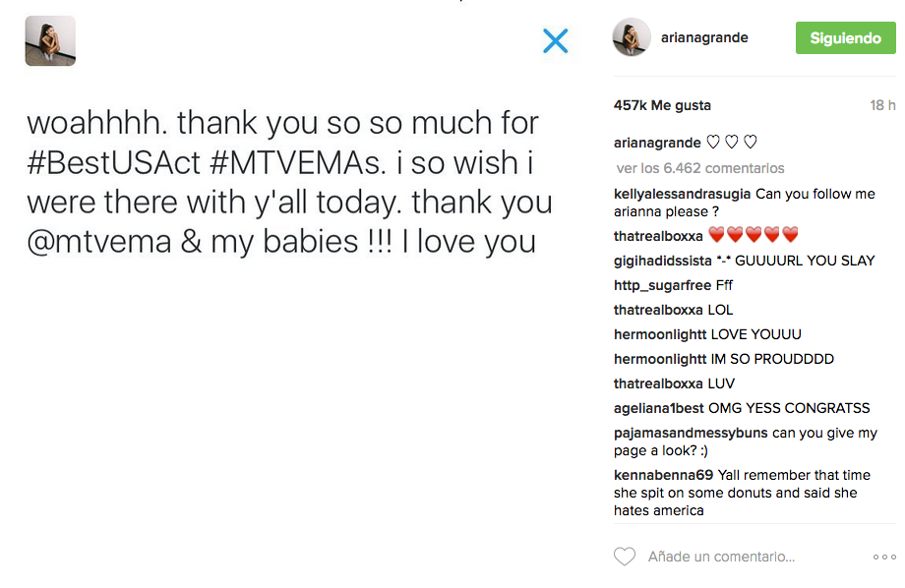Open arianagrande profile from header username
Viewport: 905px width, 588px height.
point(706,37)
